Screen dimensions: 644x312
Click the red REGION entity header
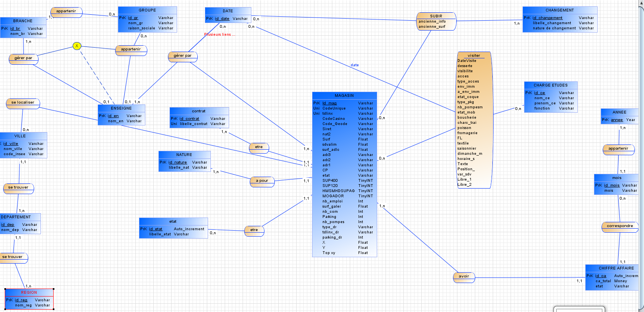coord(29,293)
